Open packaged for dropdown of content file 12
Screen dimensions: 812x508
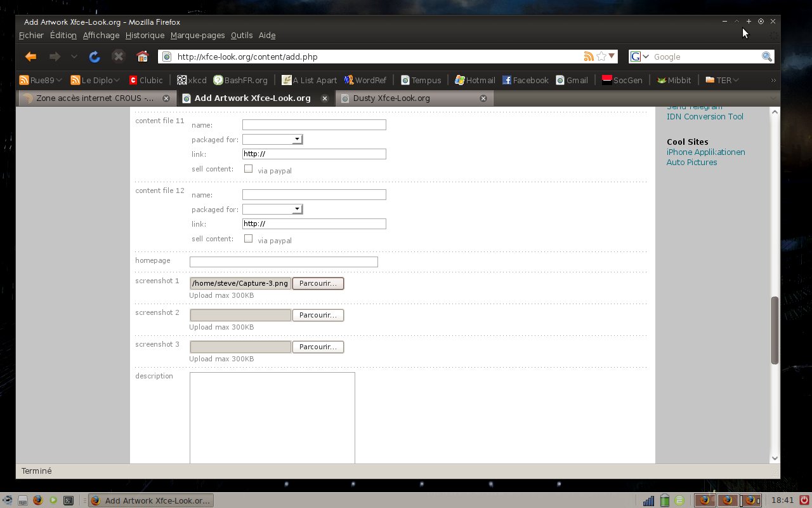coord(273,209)
